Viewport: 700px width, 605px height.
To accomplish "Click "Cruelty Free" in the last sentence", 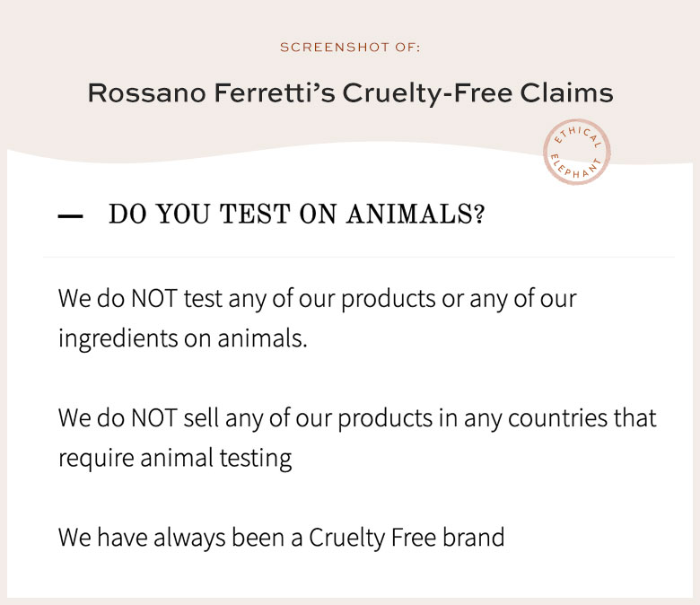I will click(x=372, y=538).
